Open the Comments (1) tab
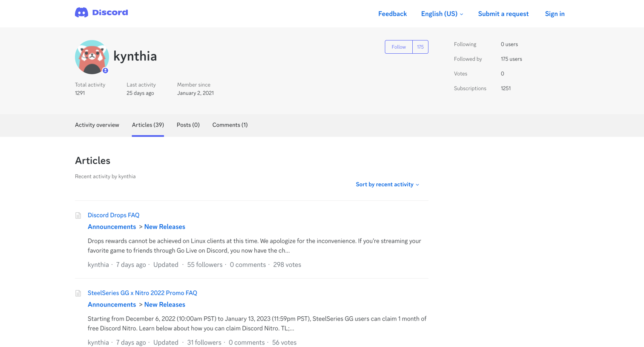Screen dimensions: 644x347 coord(230,125)
